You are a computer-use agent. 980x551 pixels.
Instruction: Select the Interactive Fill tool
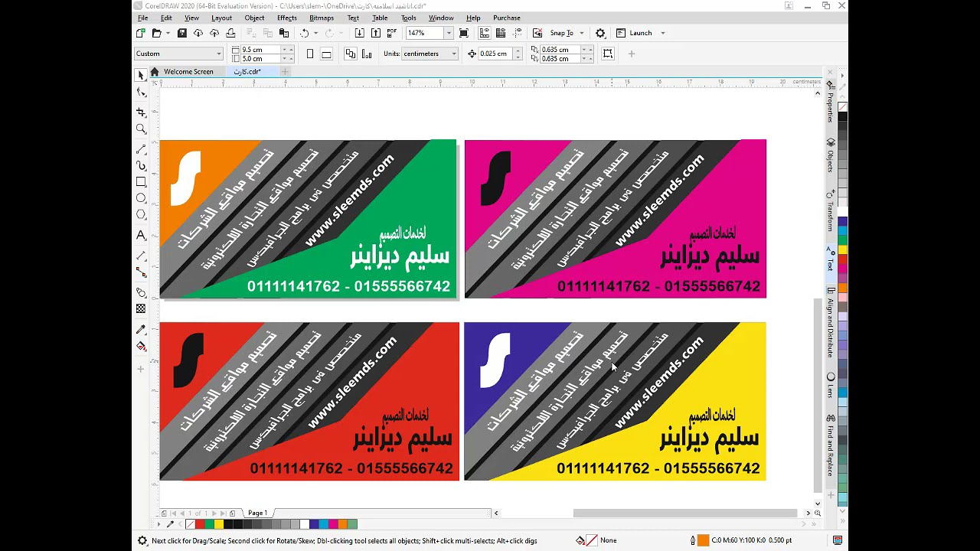click(141, 347)
